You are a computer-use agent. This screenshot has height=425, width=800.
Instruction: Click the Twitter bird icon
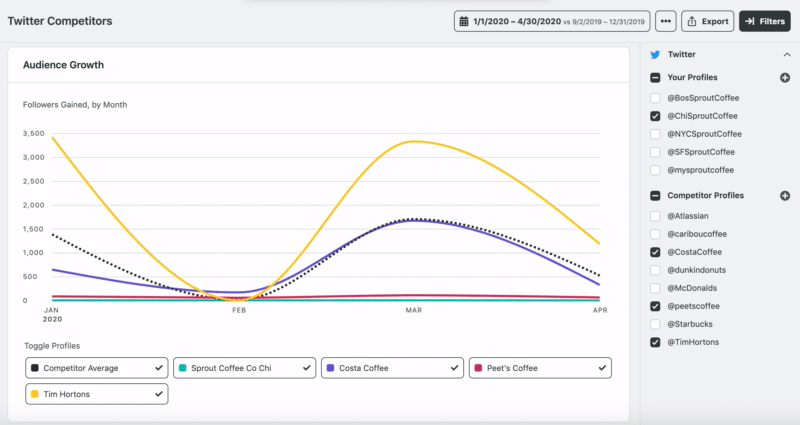tap(655, 55)
